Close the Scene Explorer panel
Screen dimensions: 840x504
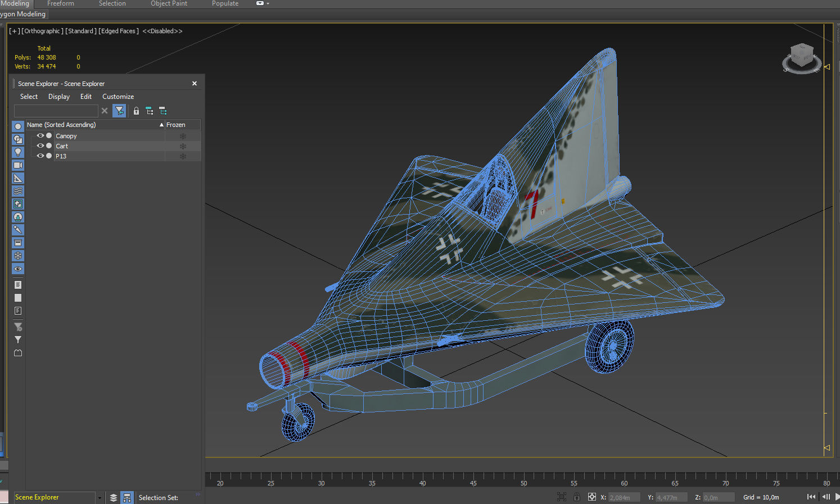(195, 84)
